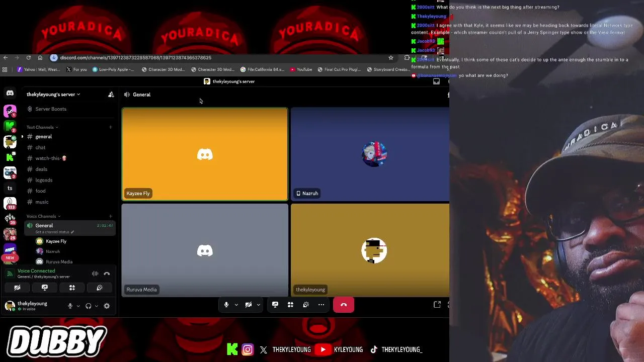This screenshot has height=362, width=644.
Task: Click the Ruruva Media gray video tile
Action: pos(205,250)
